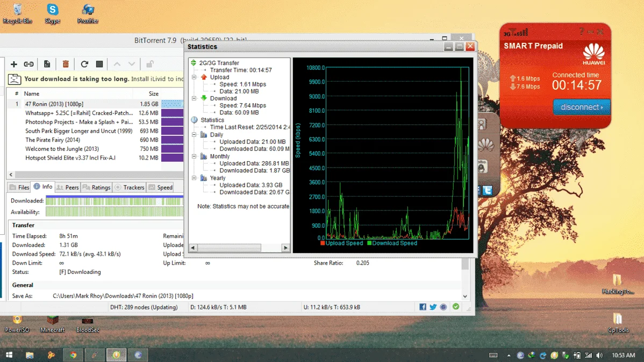Click the Create New Torrent document icon

47,64
